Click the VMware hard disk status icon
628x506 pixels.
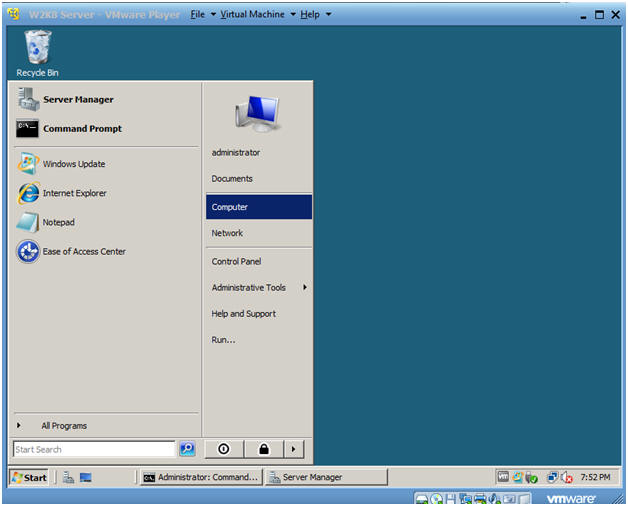(x=422, y=499)
